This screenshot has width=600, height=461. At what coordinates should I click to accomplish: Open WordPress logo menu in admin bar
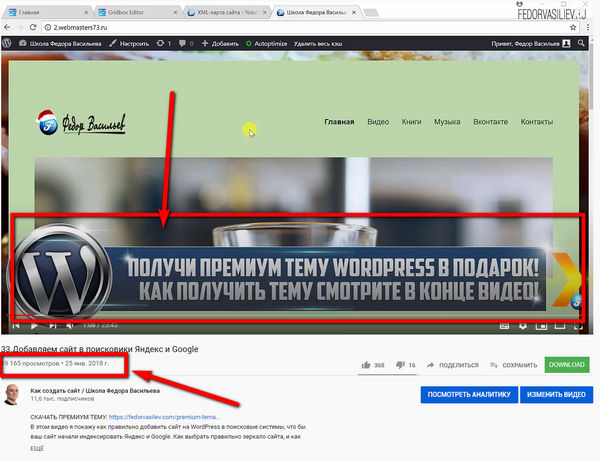pyautogui.click(x=6, y=43)
